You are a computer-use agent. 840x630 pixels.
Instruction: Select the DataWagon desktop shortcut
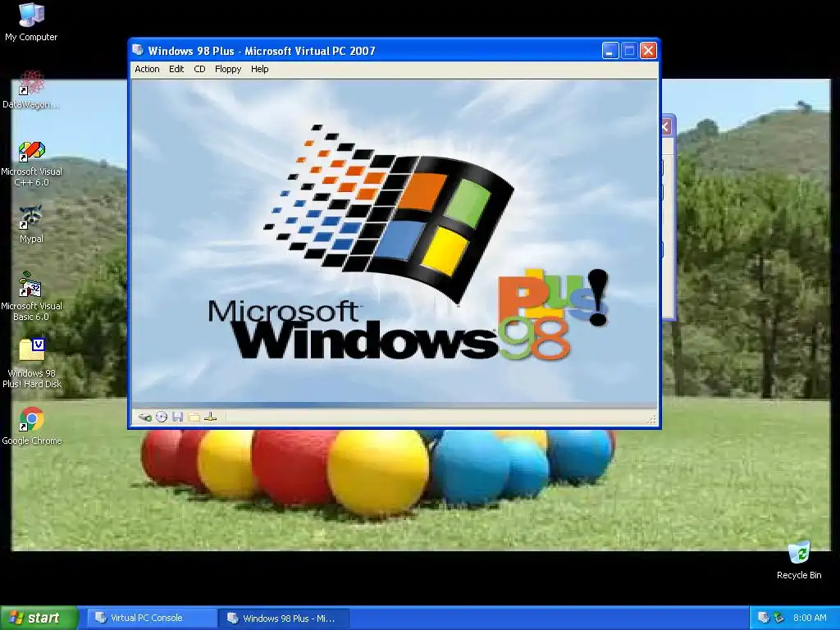31,89
